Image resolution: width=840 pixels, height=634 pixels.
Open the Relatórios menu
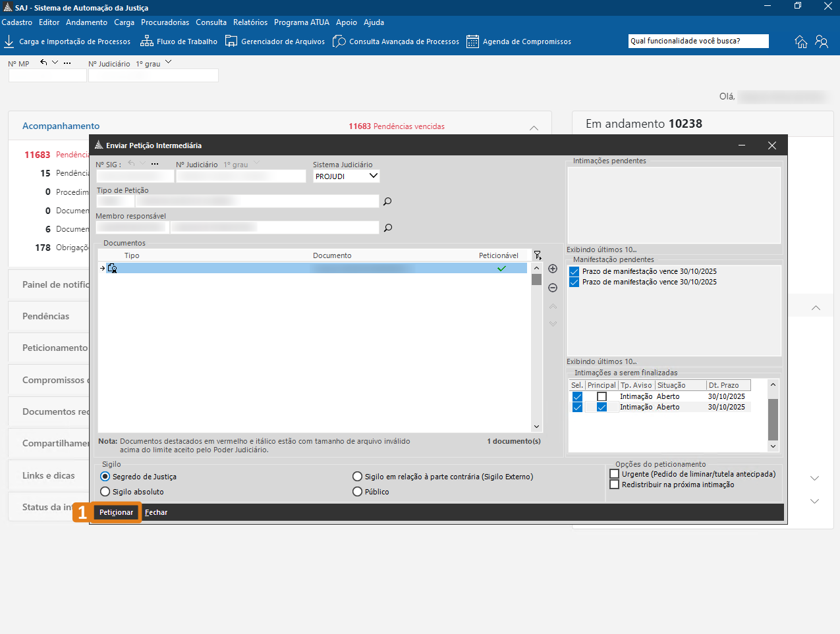click(x=250, y=22)
